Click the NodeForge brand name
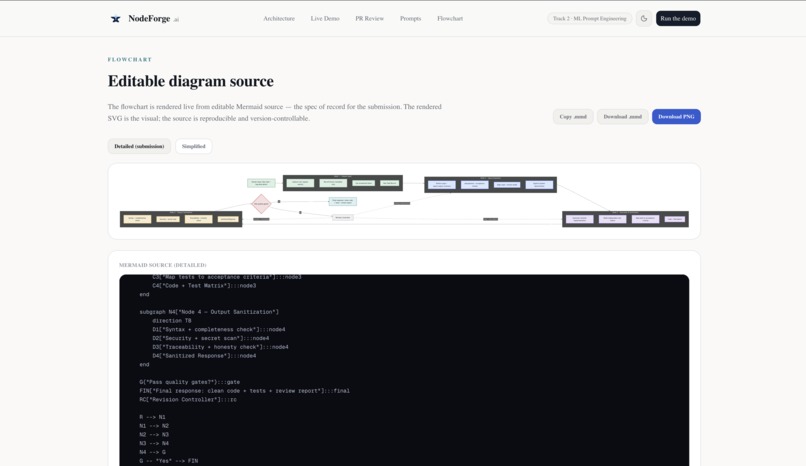Viewport: 806px width, 466px height. pyautogui.click(x=149, y=18)
